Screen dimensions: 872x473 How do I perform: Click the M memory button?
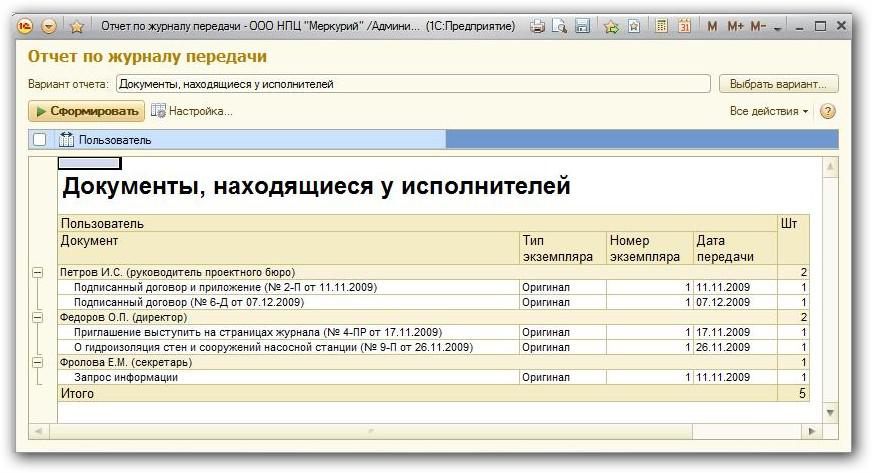(x=712, y=26)
